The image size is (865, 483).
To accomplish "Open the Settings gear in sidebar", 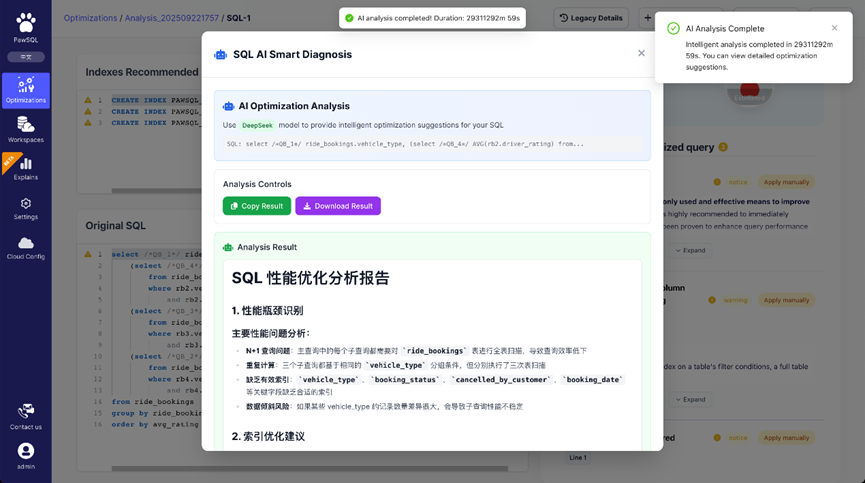I will point(26,209).
